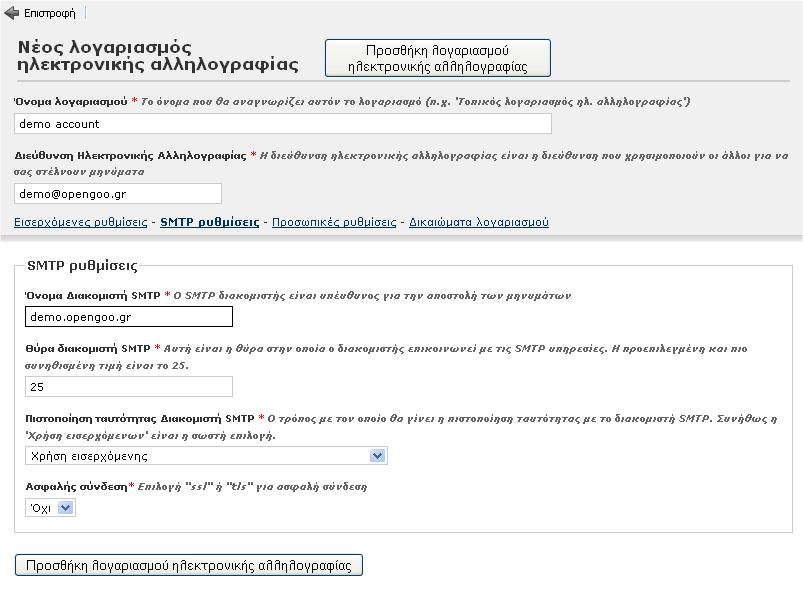
Task: Click the back arrow icon
Action: coord(12,13)
